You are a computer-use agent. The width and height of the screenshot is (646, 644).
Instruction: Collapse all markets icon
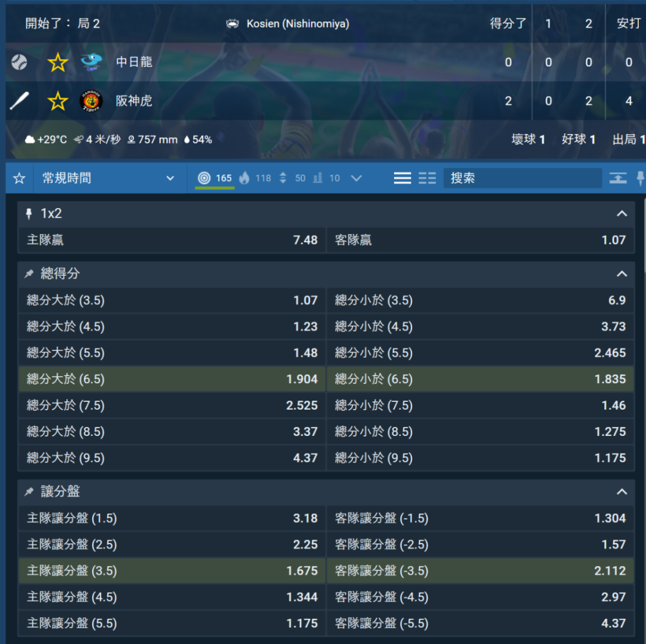[x=618, y=178]
